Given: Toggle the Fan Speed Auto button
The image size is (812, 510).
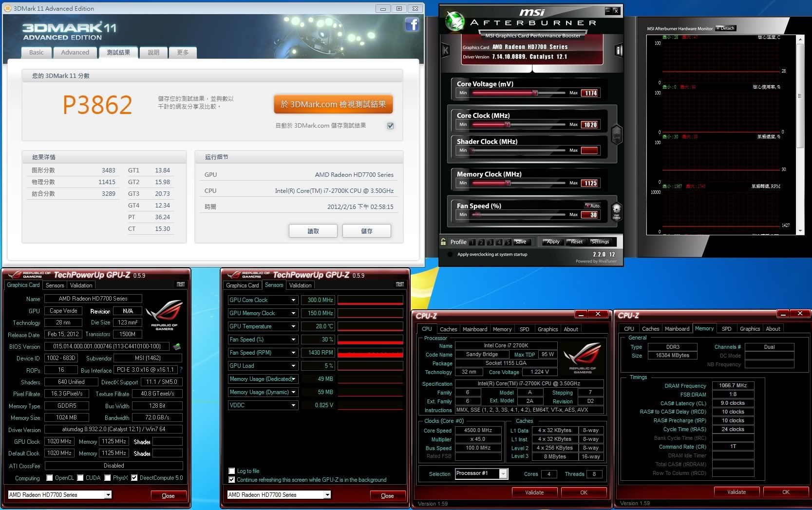Looking at the screenshot, I should pyautogui.click(x=593, y=206).
